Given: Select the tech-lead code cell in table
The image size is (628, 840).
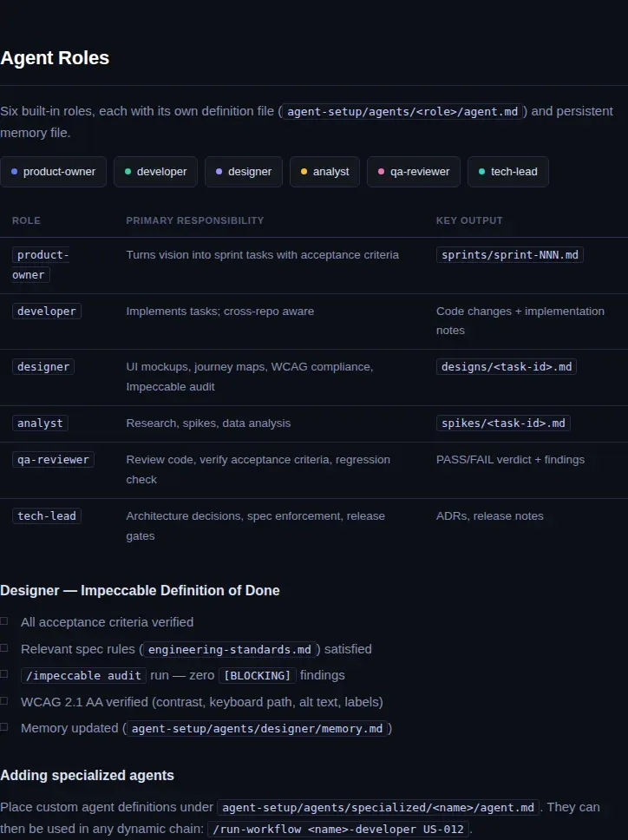Looking at the screenshot, I should point(47,516).
